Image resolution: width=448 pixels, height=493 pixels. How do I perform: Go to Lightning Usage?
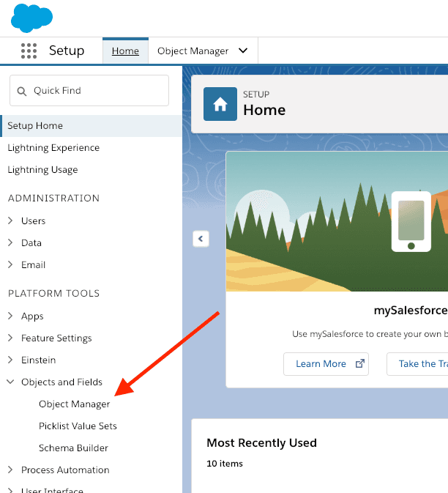42,169
